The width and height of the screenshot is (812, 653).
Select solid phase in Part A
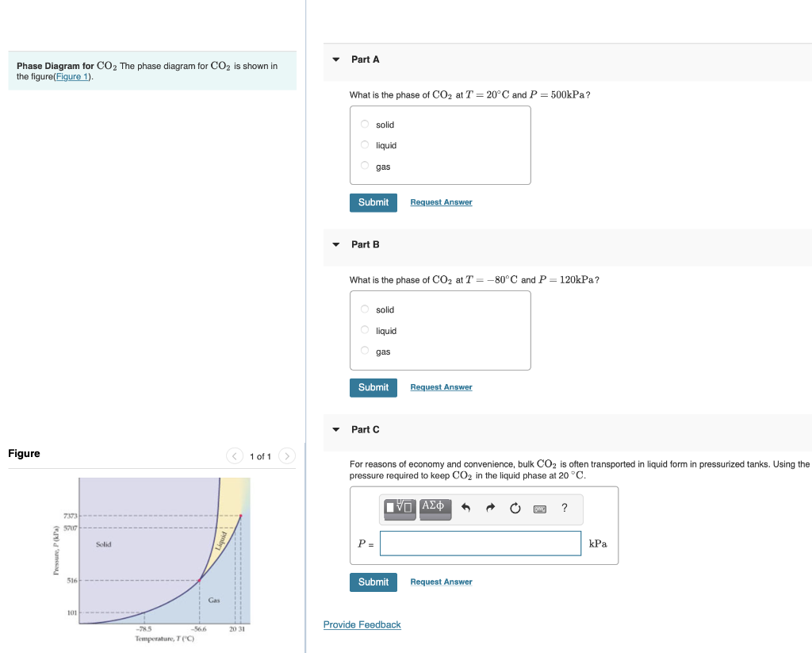[364, 124]
